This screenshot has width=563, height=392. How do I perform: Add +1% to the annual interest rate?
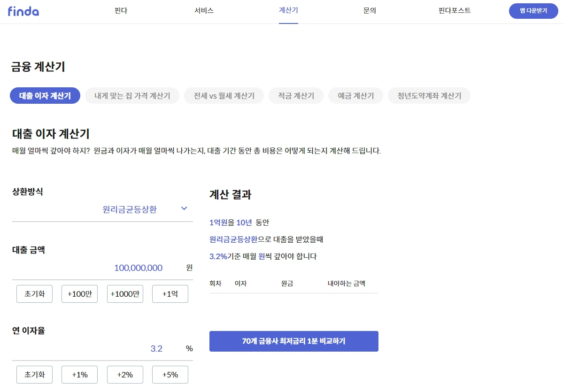pyautogui.click(x=79, y=374)
